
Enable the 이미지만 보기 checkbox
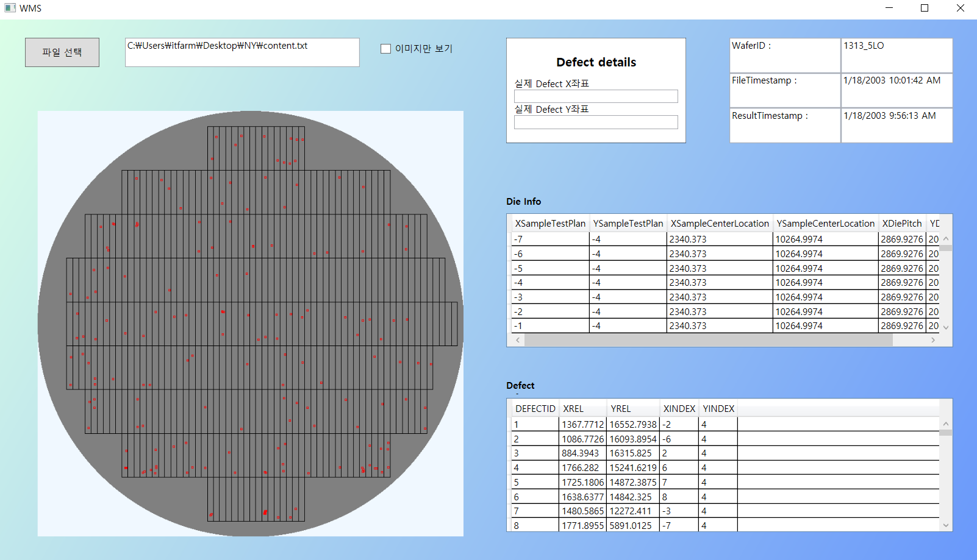point(385,48)
